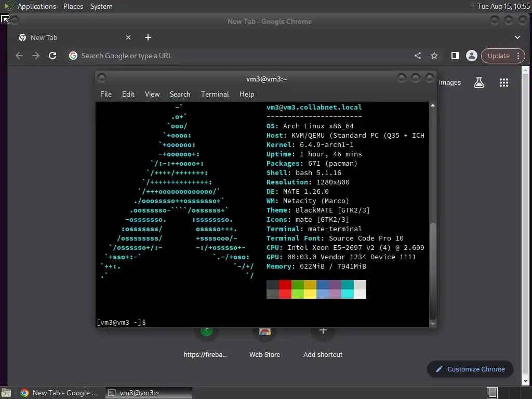The width and height of the screenshot is (532, 399).
Task: Open the Terminal menu
Action: click(215, 94)
